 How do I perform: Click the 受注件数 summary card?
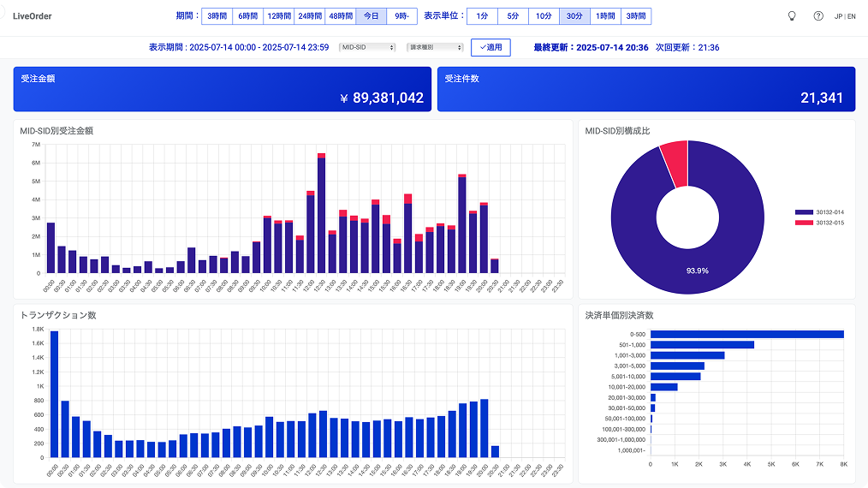(646, 89)
